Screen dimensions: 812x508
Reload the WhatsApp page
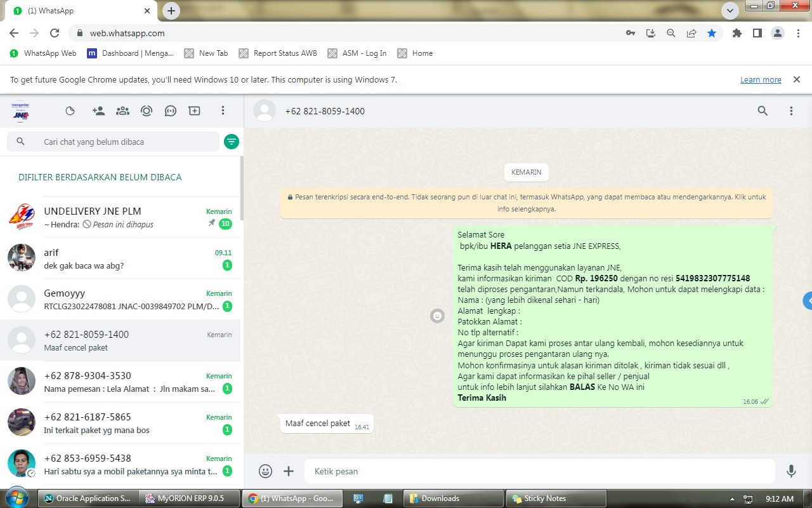(55, 33)
